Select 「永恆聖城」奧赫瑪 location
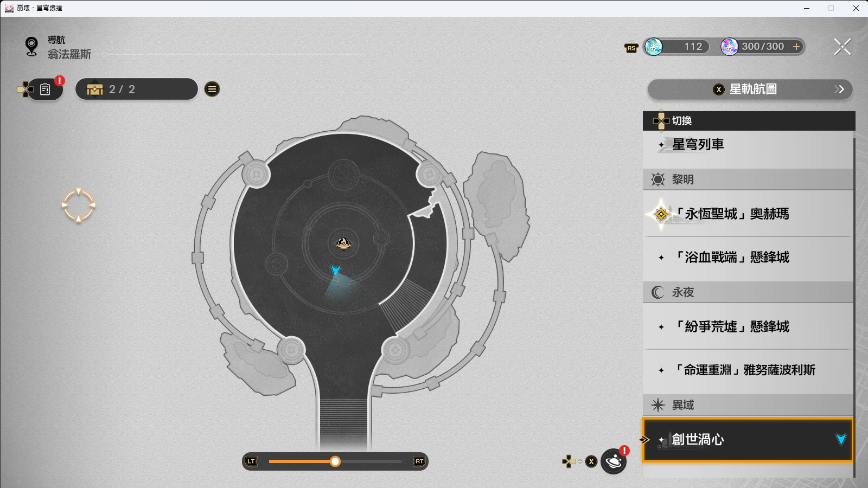Screen dimensions: 868x488 click(x=748, y=214)
